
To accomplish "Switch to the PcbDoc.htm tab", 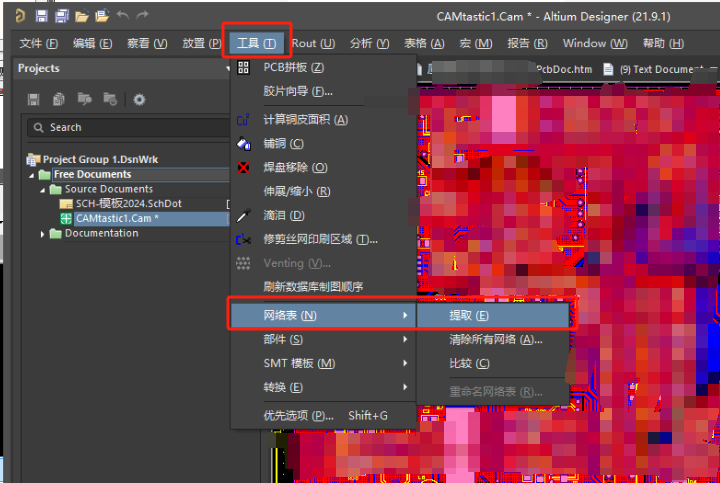I will (x=564, y=69).
